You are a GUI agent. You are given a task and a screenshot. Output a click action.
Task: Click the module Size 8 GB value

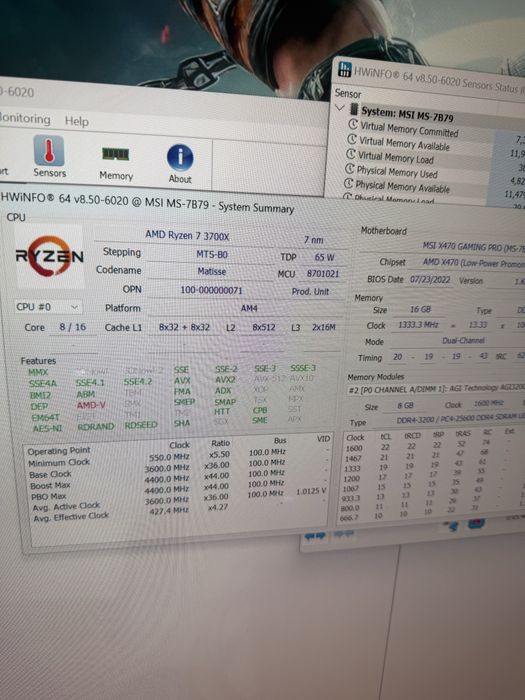click(405, 405)
